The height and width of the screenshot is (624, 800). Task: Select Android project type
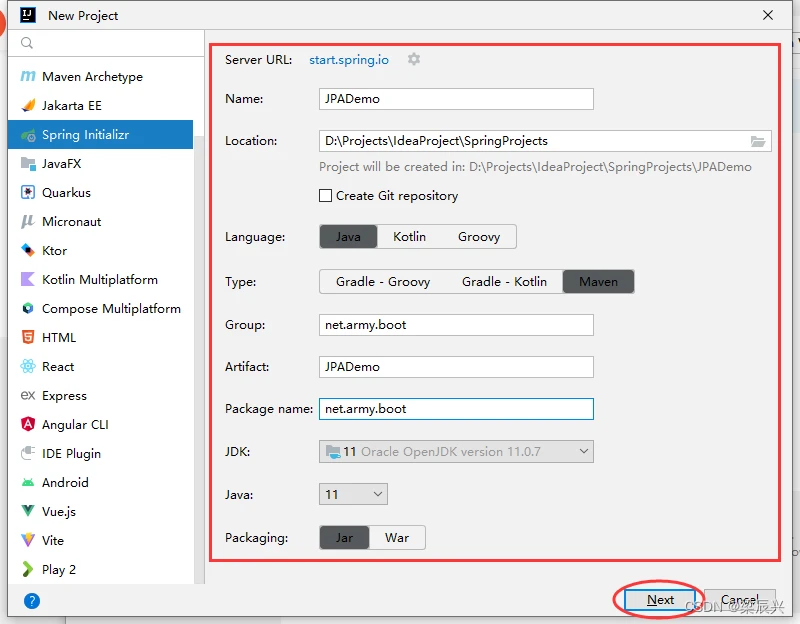(101, 483)
